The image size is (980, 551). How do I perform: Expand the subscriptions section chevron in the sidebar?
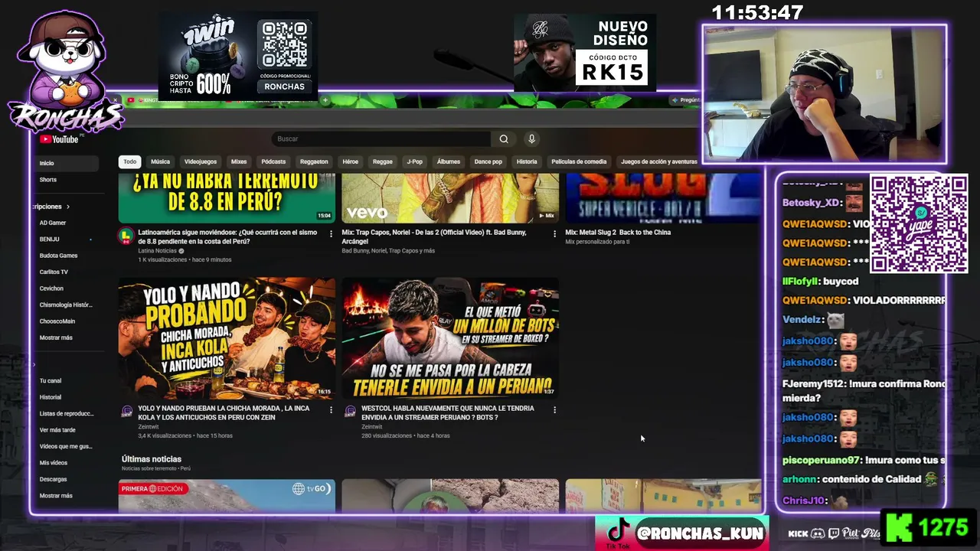point(67,207)
